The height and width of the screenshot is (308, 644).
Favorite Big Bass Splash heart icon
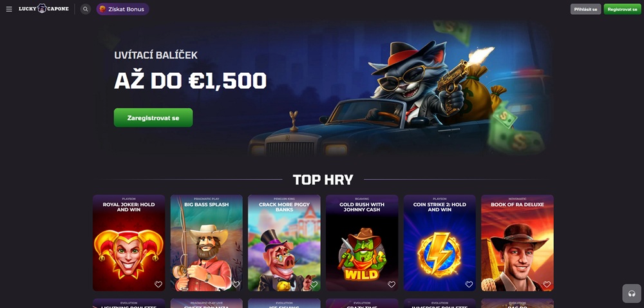(x=236, y=284)
